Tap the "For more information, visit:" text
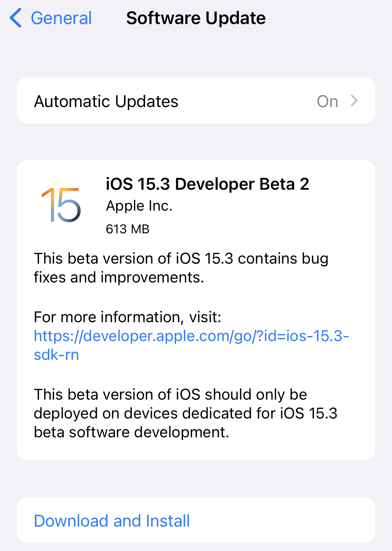 pyautogui.click(x=128, y=317)
